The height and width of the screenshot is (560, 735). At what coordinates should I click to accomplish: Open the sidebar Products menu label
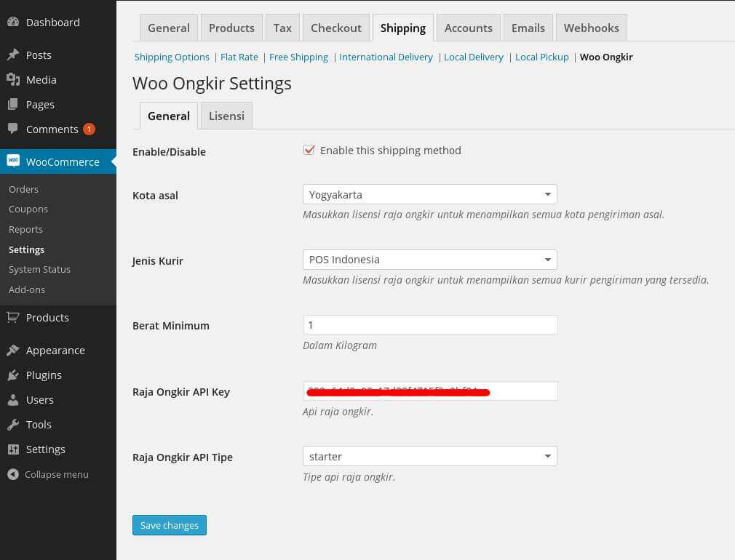[47, 318]
